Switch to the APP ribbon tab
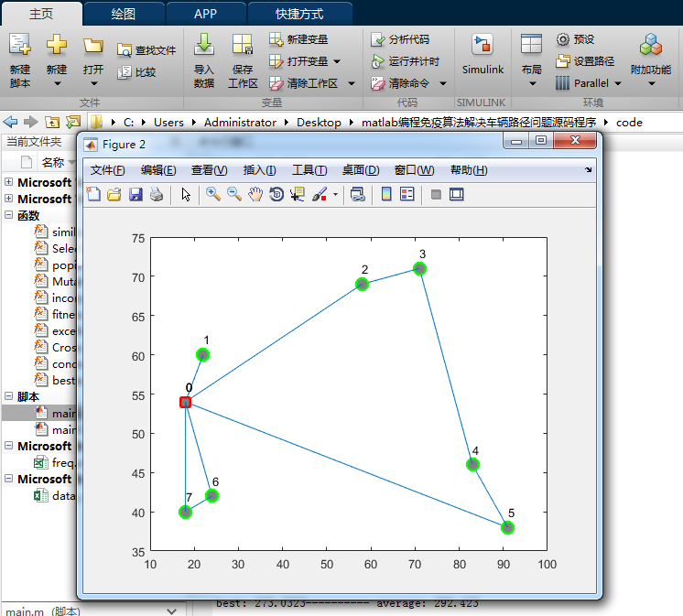The image size is (683, 616). [205, 14]
